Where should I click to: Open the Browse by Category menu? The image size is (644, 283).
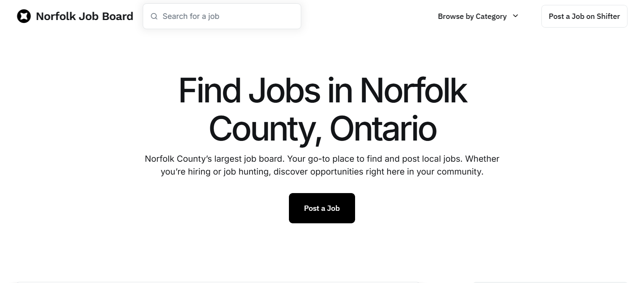pos(472,16)
